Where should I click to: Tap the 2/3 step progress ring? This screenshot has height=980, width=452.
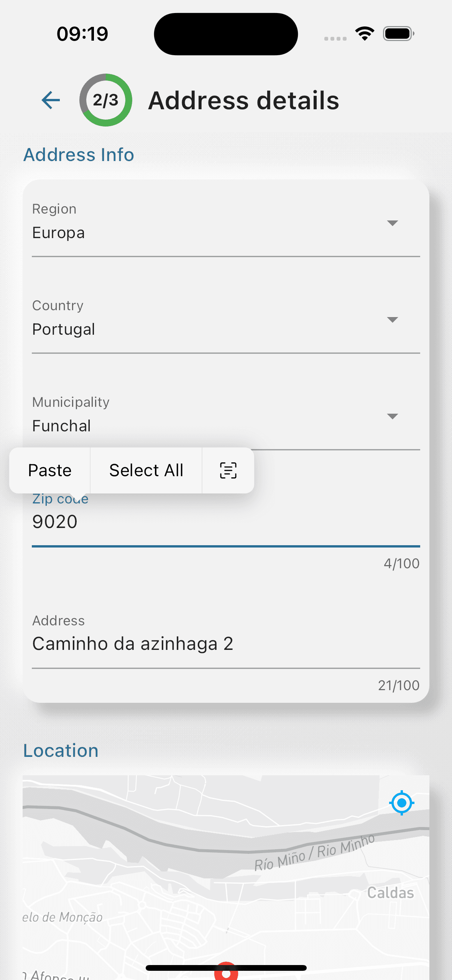click(106, 100)
